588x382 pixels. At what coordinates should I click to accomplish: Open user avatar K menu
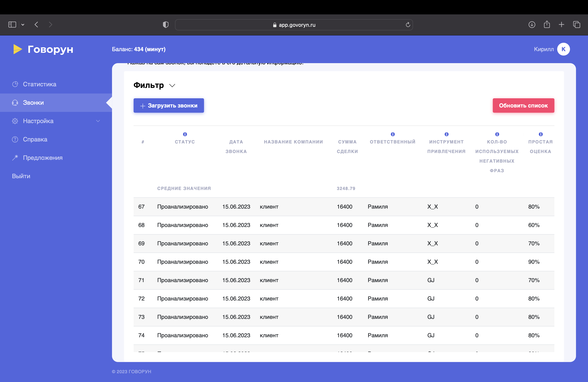pyautogui.click(x=563, y=49)
